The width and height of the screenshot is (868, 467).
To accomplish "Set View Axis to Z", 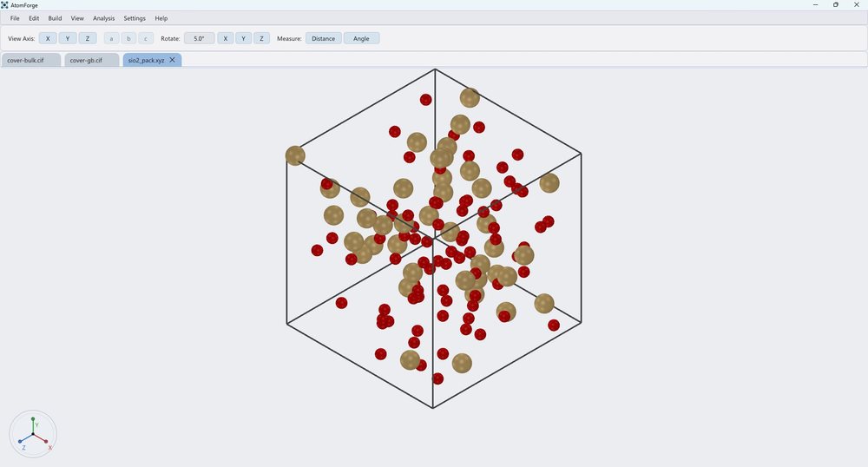I will [x=88, y=39].
